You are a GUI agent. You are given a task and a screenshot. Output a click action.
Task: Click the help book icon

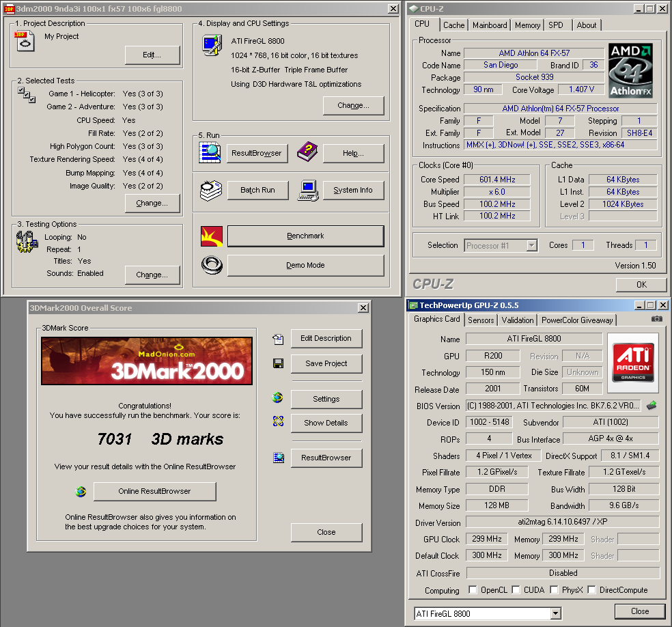pyautogui.click(x=307, y=153)
